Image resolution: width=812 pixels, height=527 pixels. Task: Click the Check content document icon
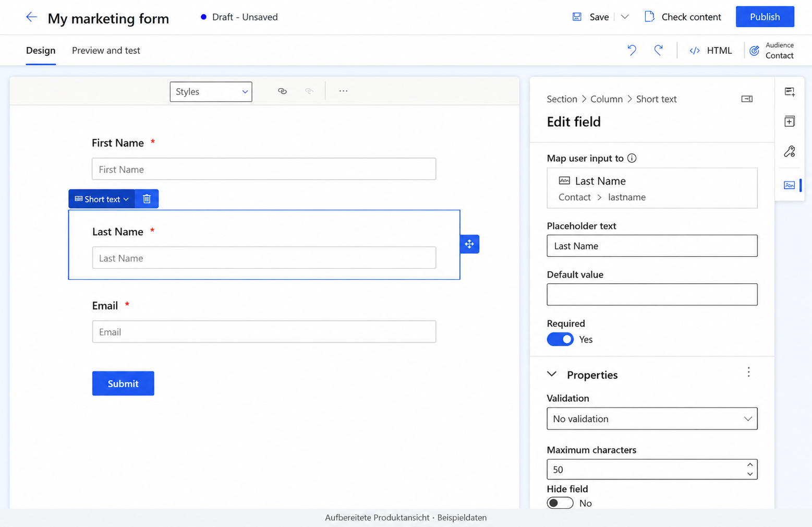point(649,17)
